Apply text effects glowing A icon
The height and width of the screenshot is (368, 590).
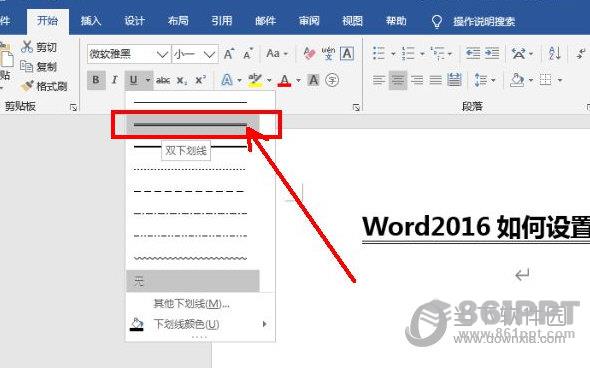[x=227, y=80]
